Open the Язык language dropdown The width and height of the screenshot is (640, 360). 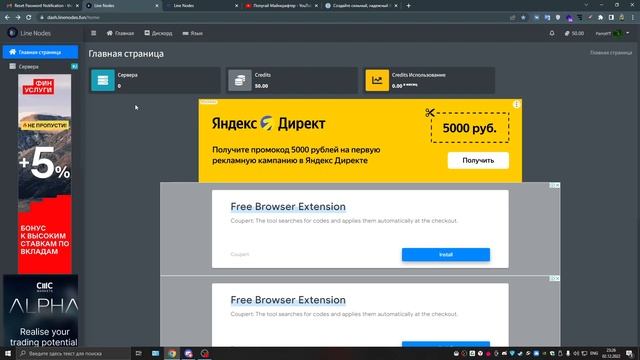point(193,33)
